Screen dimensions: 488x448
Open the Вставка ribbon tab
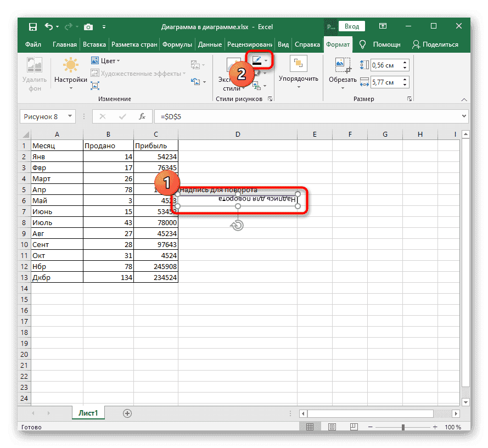pyautogui.click(x=94, y=44)
